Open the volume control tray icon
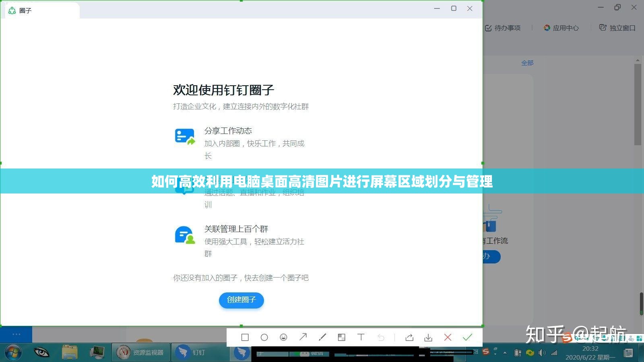This screenshot has width=644, height=362. pos(542,353)
